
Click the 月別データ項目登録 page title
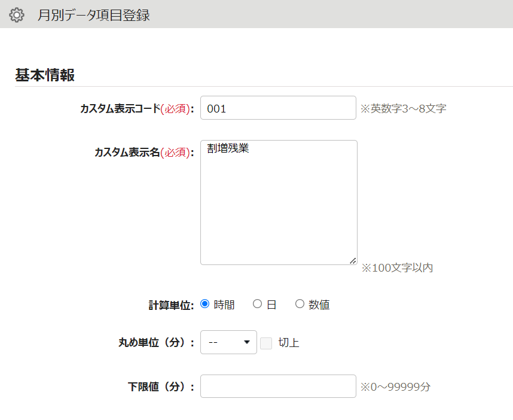pos(93,15)
